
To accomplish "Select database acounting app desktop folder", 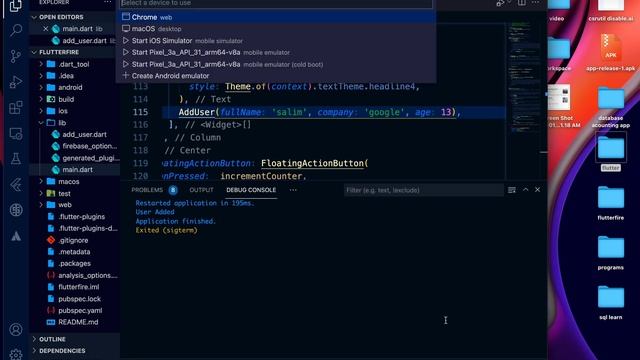I will [x=611, y=107].
